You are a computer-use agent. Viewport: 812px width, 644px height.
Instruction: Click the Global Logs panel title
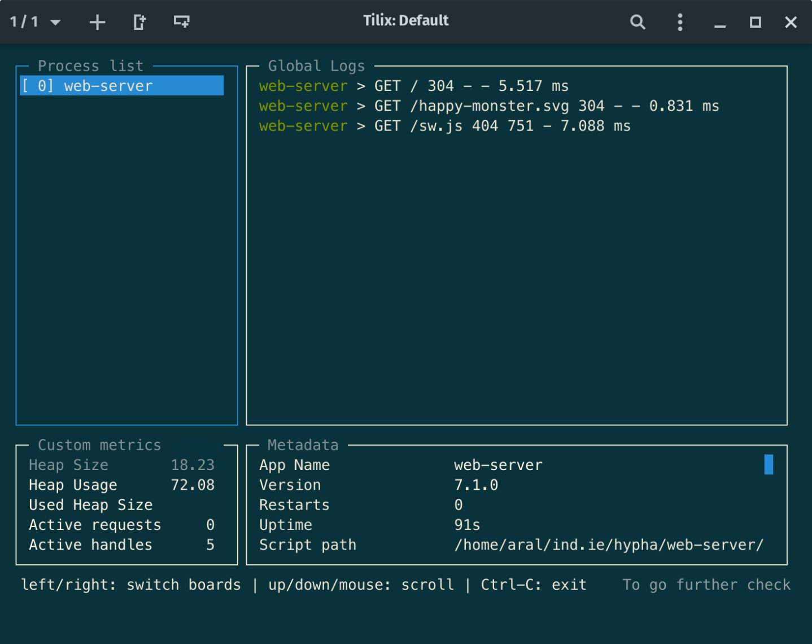pyautogui.click(x=316, y=66)
